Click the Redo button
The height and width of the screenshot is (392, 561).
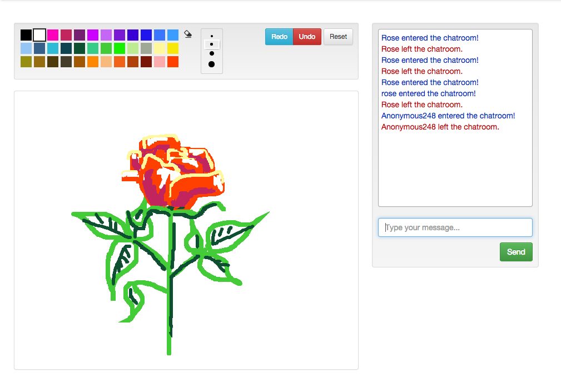point(279,37)
